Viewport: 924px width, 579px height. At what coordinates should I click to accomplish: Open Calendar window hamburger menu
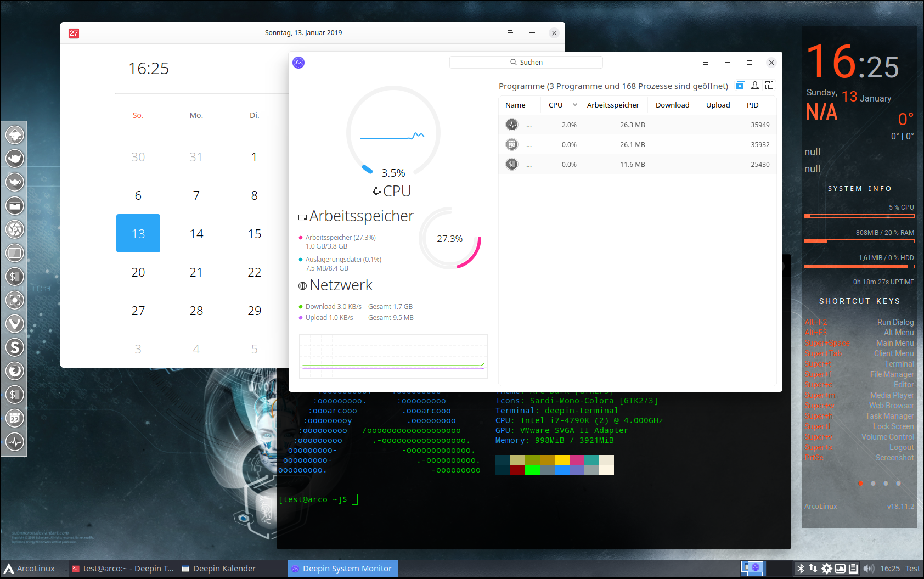point(510,33)
